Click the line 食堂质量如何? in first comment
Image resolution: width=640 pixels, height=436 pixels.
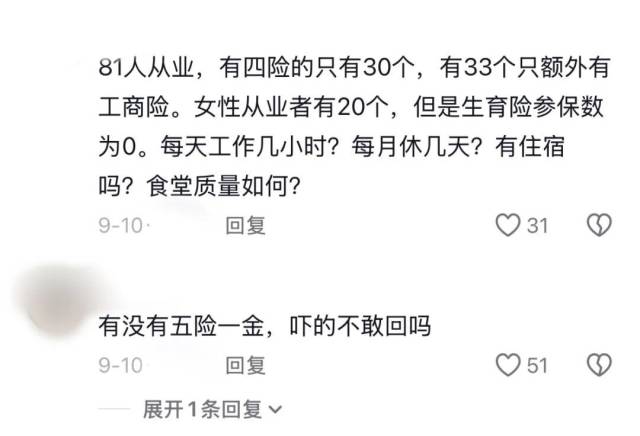[x=223, y=186]
